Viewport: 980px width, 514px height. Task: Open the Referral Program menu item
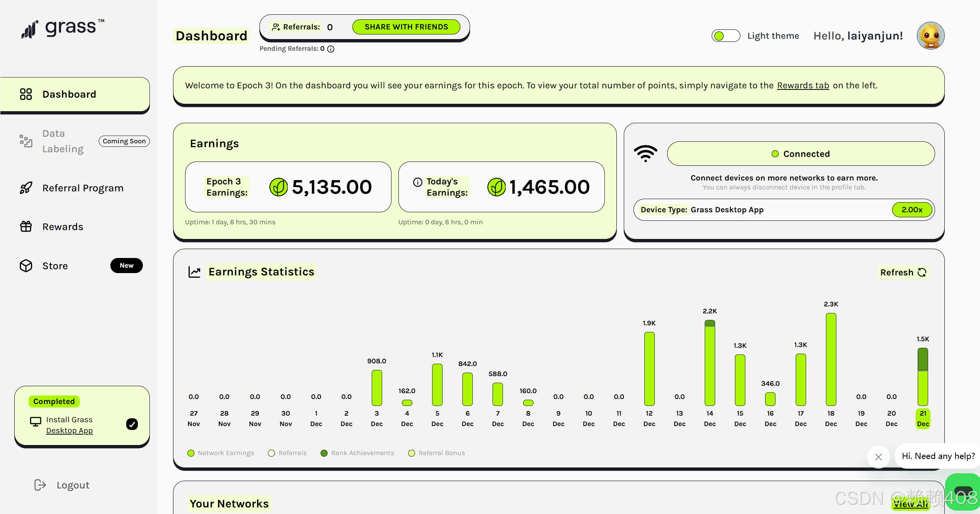[x=82, y=188]
